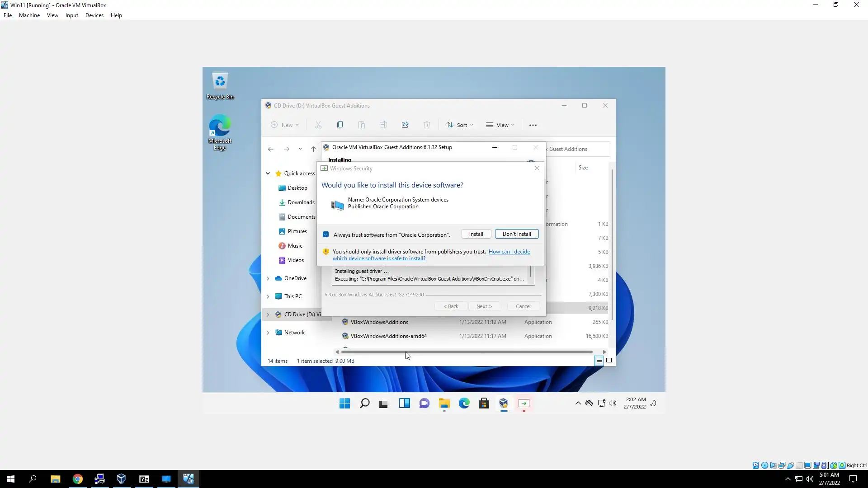
Task: Expand the This PC tree node
Action: point(268,296)
